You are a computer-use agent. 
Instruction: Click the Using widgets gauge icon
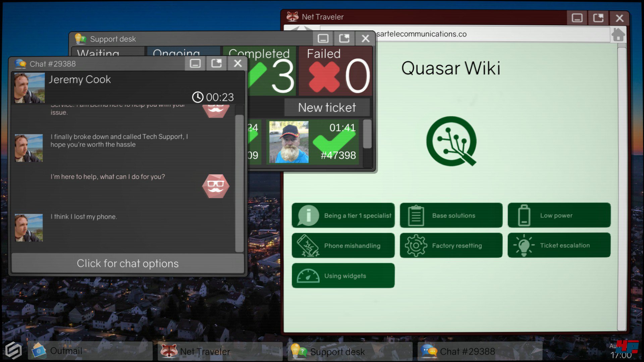[308, 276]
